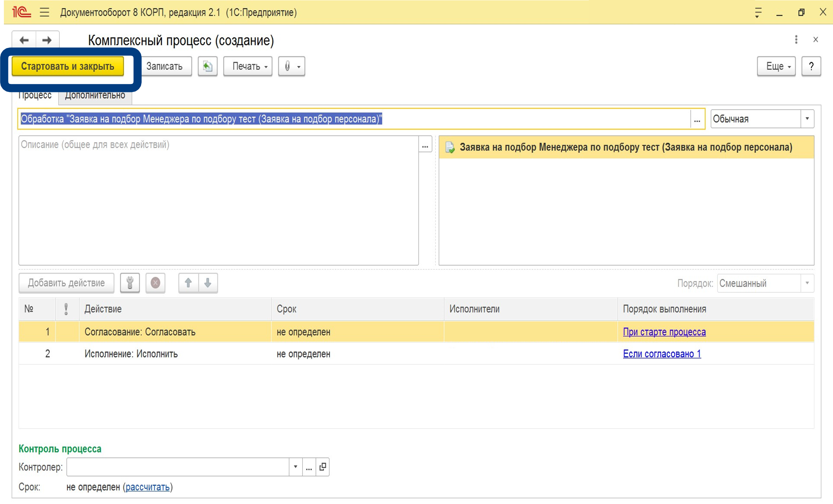833x504 pixels.
Task: Open the title bar panel settings icon
Action: pyautogui.click(x=758, y=13)
